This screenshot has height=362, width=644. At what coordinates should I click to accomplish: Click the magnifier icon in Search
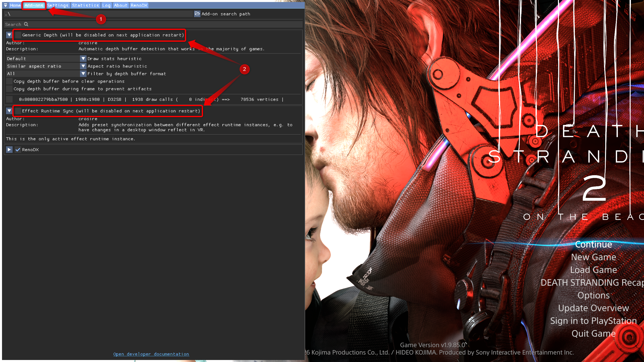pyautogui.click(x=26, y=24)
